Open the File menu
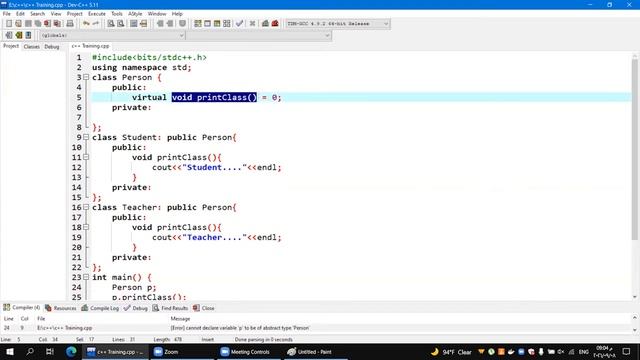640x360 pixels. pyautogui.click(x=7, y=14)
